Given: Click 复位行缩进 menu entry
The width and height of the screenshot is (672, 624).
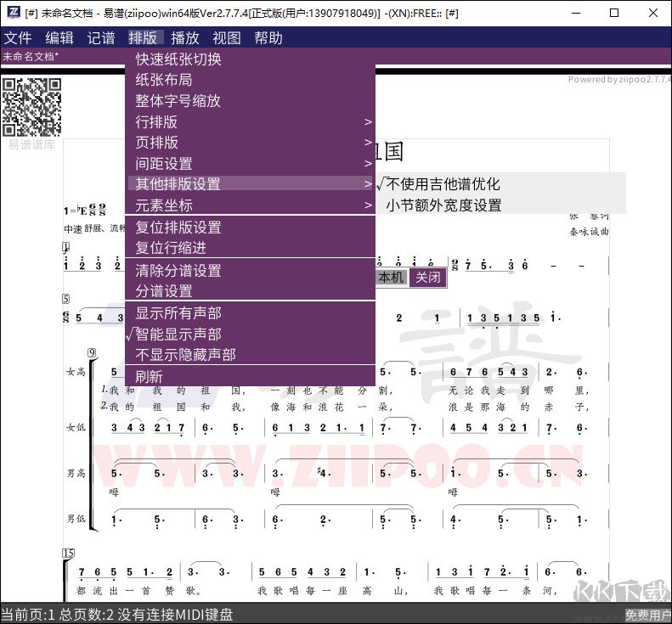Looking at the screenshot, I should coord(251,248).
